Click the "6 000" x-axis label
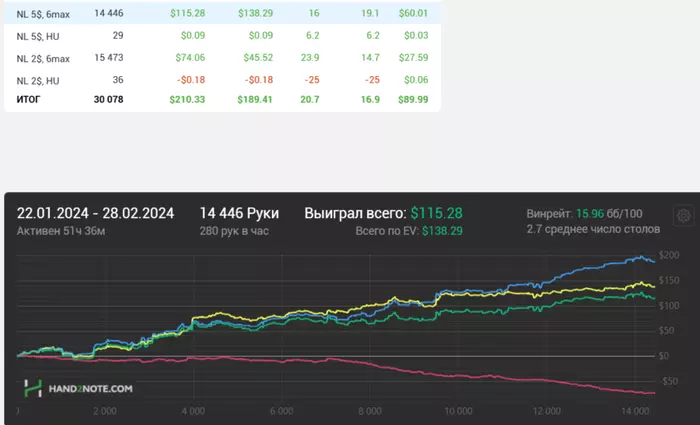700x425 pixels. [x=282, y=411]
